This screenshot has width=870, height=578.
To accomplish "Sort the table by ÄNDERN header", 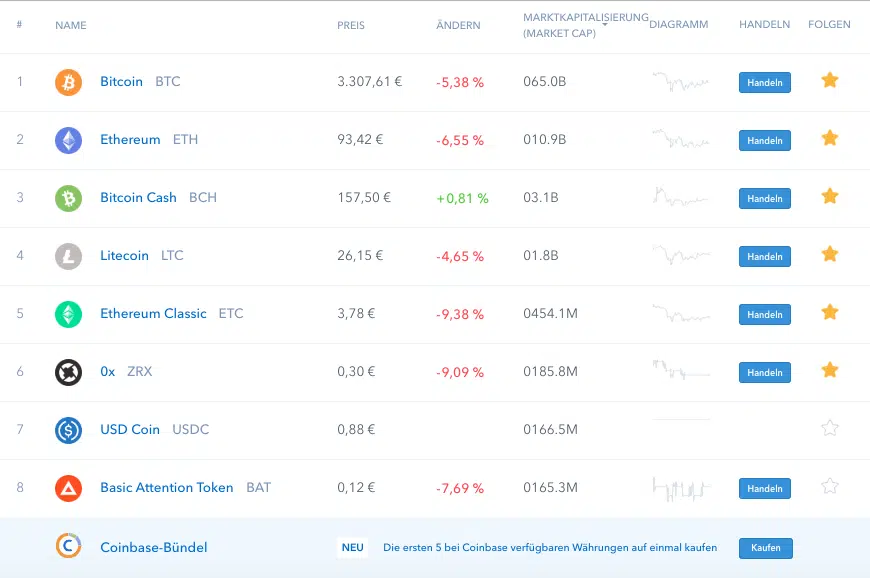I will click(x=458, y=25).
